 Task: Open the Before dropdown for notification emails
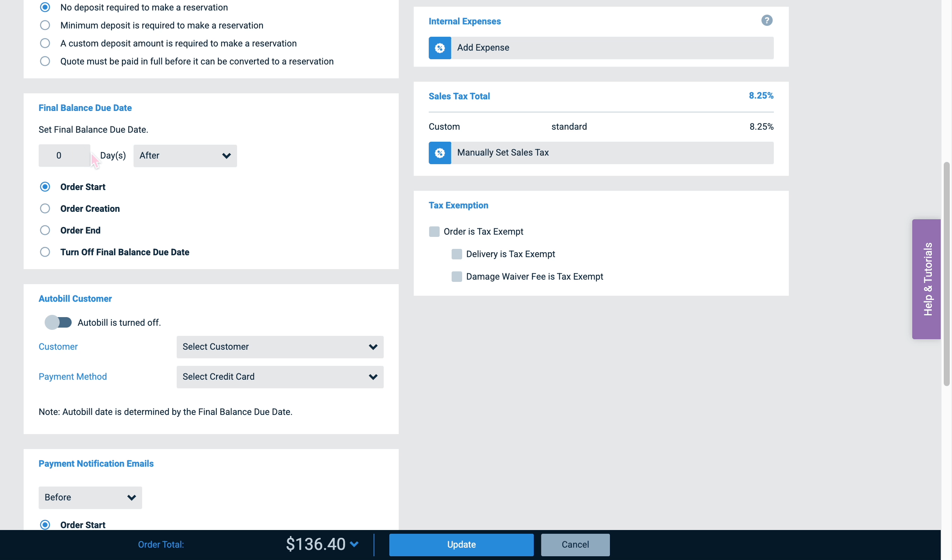90,497
